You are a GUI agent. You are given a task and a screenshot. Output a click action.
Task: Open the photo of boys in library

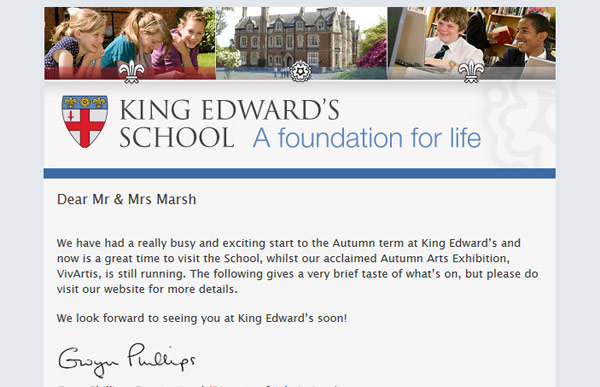pyautogui.click(x=471, y=43)
